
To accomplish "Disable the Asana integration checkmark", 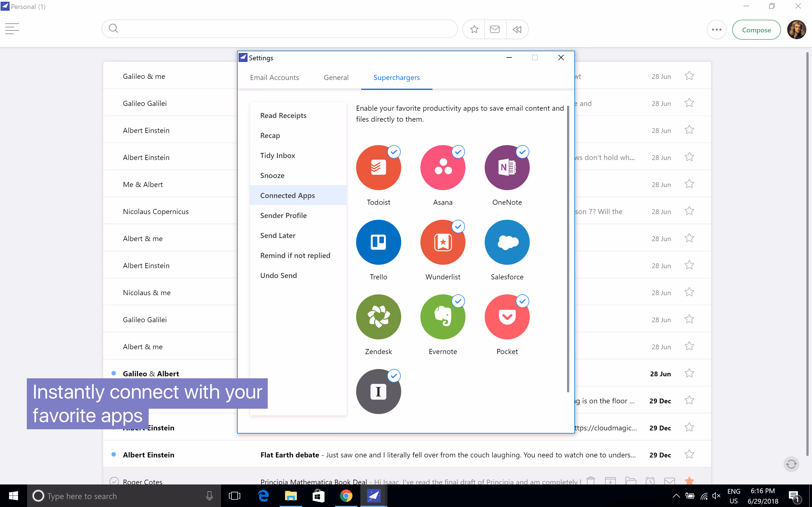I will click(458, 152).
